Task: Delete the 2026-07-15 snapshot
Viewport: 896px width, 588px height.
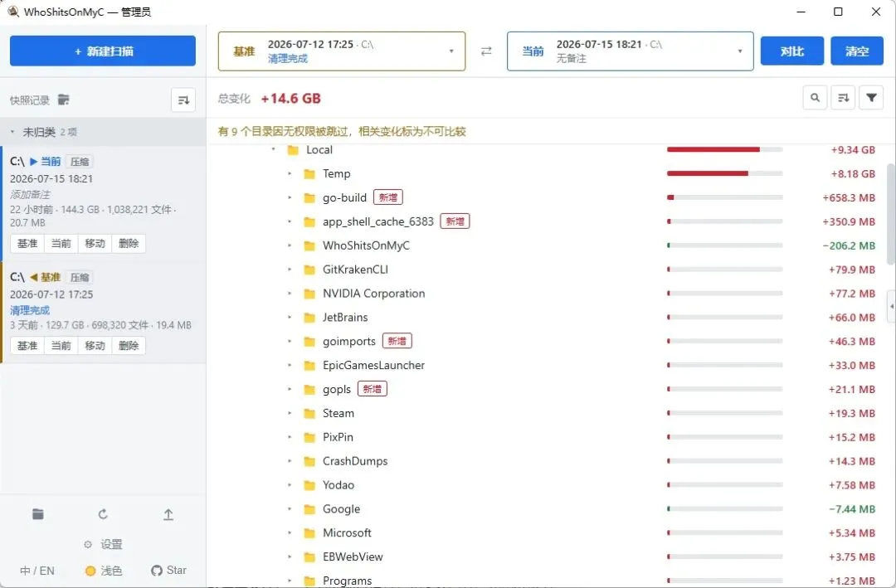Action: pos(129,244)
